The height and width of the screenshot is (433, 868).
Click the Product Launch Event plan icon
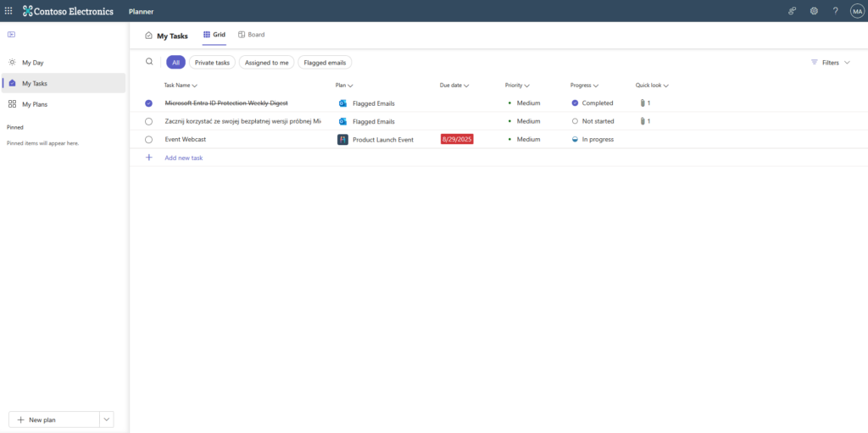(x=342, y=140)
